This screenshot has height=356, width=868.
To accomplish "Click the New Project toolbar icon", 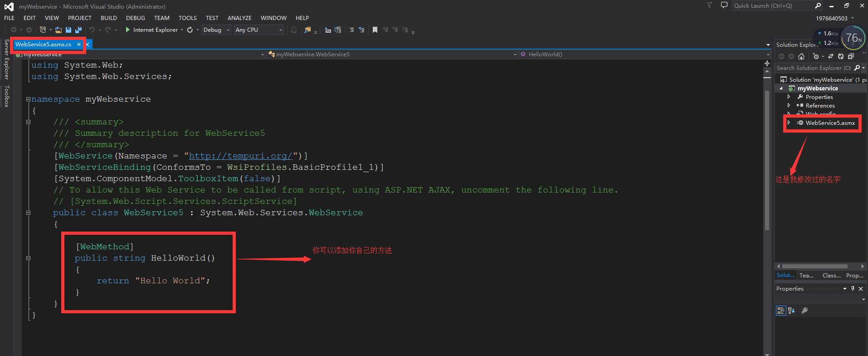I will point(43,30).
